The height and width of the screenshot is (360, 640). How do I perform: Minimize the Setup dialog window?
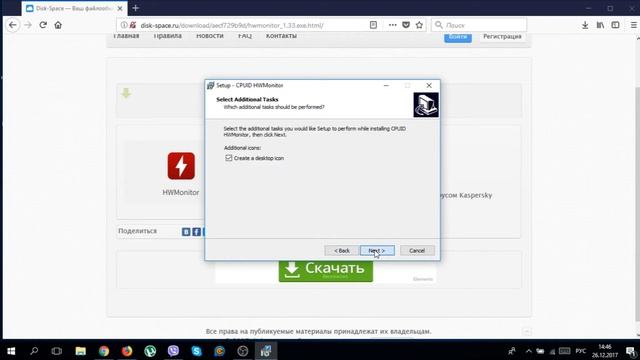tap(386, 85)
